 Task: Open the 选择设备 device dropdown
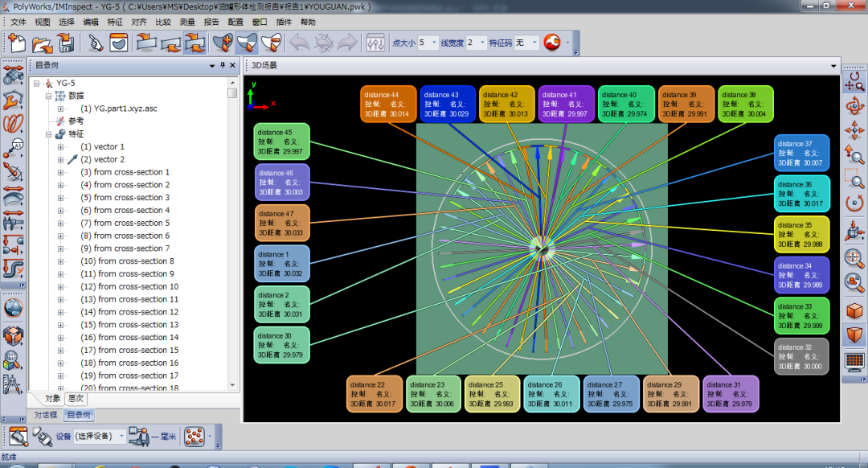click(x=121, y=436)
